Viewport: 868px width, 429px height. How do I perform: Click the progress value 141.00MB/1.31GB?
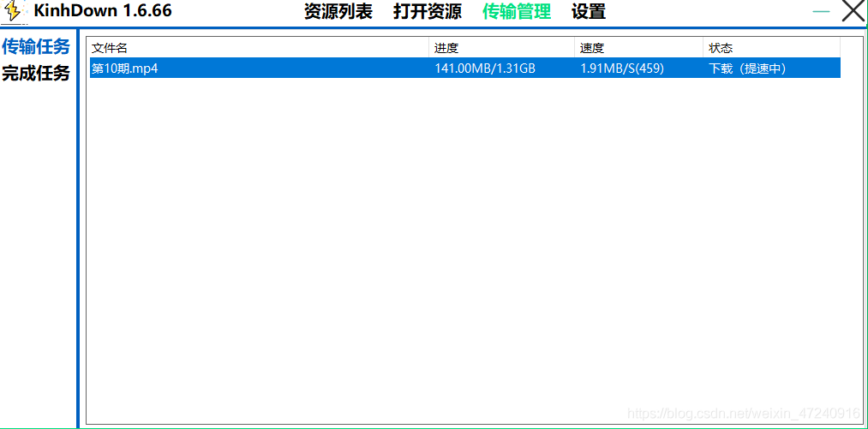tap(485, 69)
